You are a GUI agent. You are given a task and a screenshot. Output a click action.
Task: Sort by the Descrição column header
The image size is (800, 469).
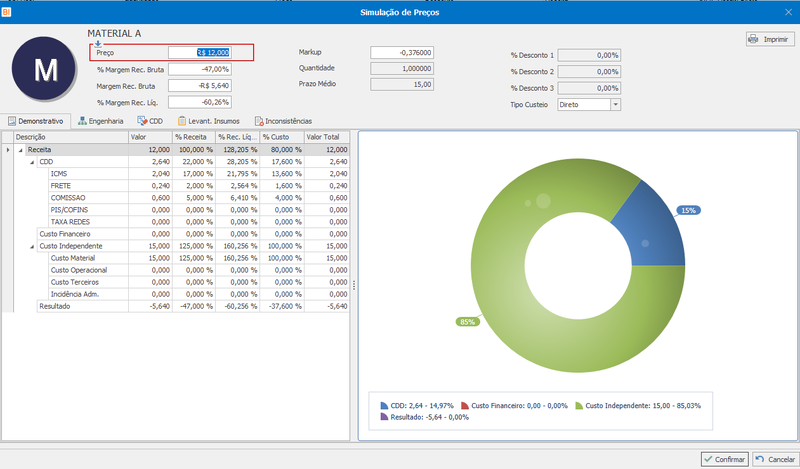(x=71, y=137)
